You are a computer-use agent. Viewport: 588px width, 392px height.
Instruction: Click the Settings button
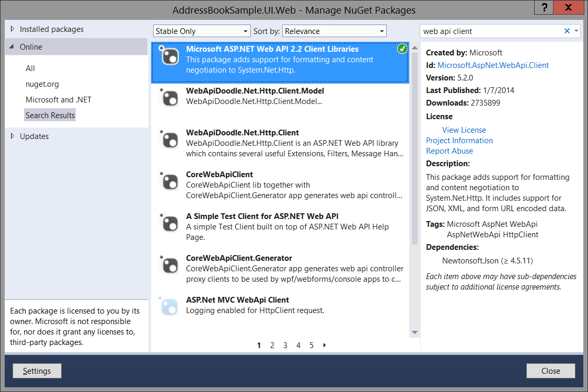(37, 371)
